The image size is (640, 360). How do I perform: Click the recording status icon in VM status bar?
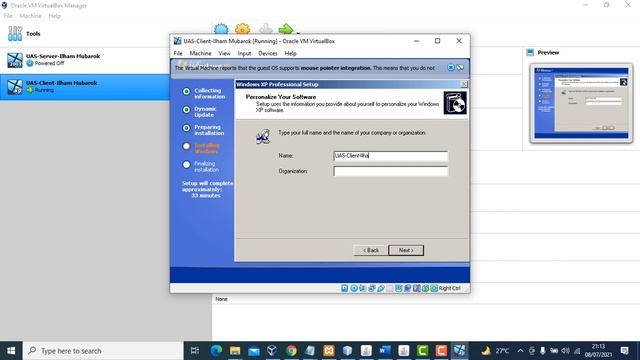[x=408, y=288]
